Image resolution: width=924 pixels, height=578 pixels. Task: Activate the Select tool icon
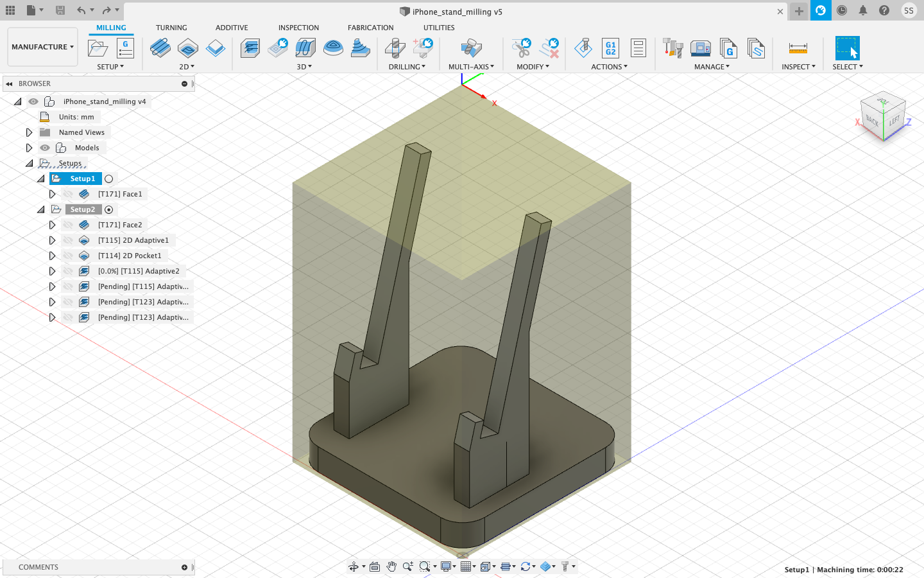(848, 48)
